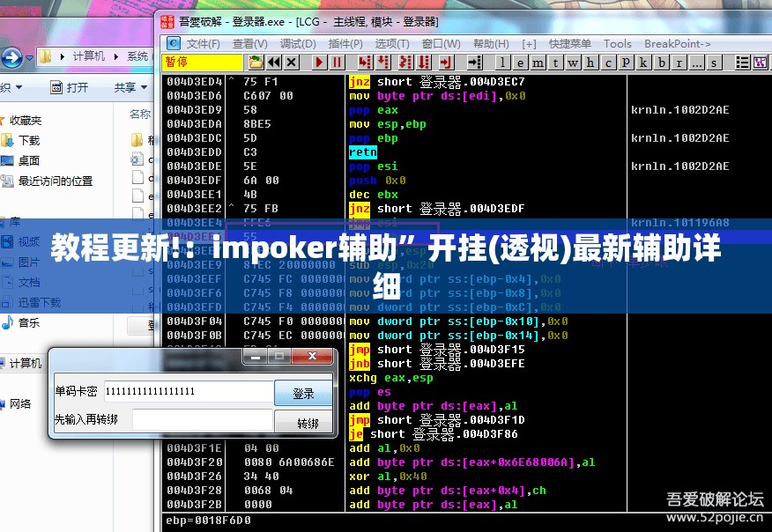
Task: Open the Threads window with the t button
Action: coord(555,62)
